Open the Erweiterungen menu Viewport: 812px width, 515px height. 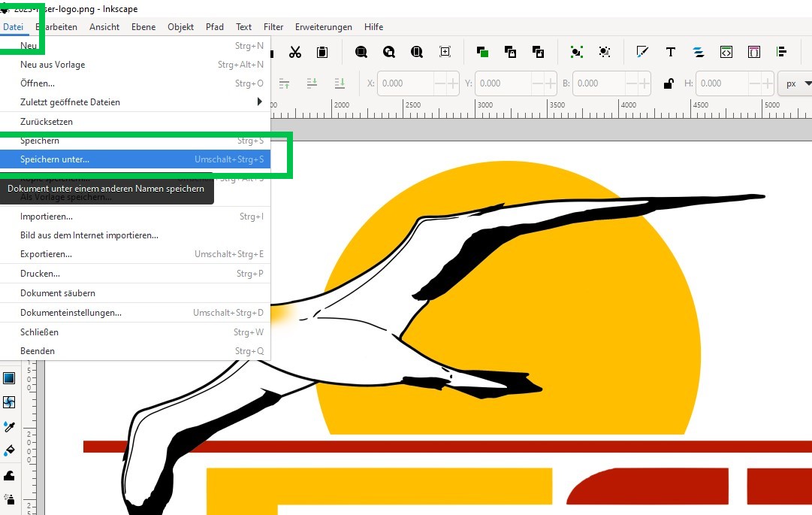(x=324, y=27)
